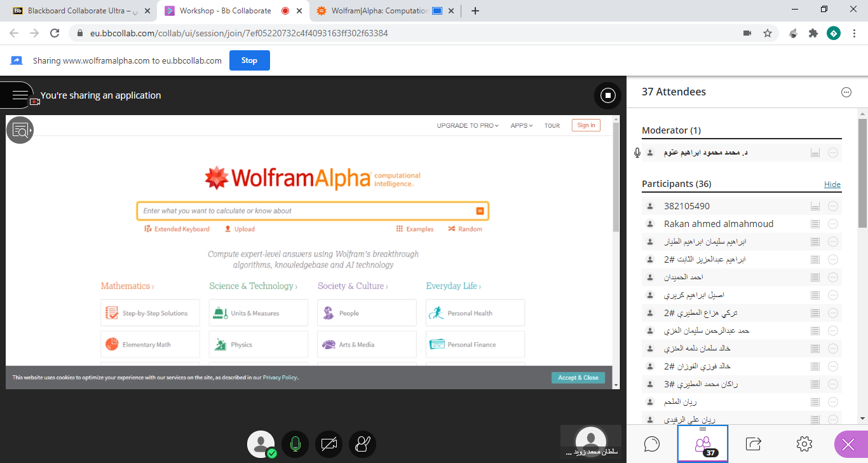This screenshot has height=463, width=868.
Task: Open the zoom and view controls icon
Action: 20,130
